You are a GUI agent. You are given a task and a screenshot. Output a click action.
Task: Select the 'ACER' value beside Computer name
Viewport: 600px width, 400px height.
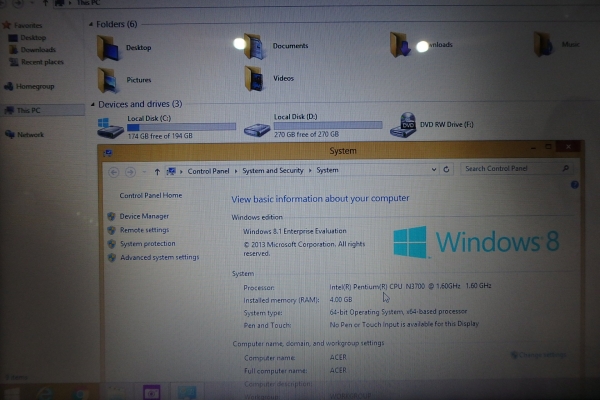(x=338, y=358)
